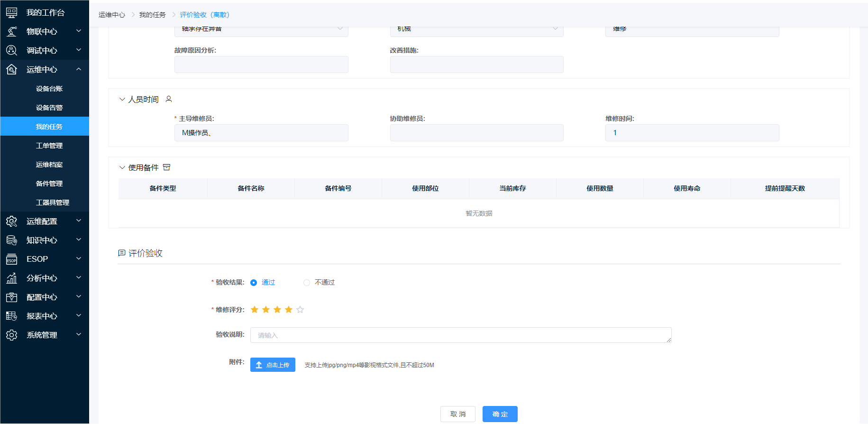The width and height of the screenshot is (868, 424).
Task: Click the ESOP sidebar icon
Action: (x=11, y=259)
